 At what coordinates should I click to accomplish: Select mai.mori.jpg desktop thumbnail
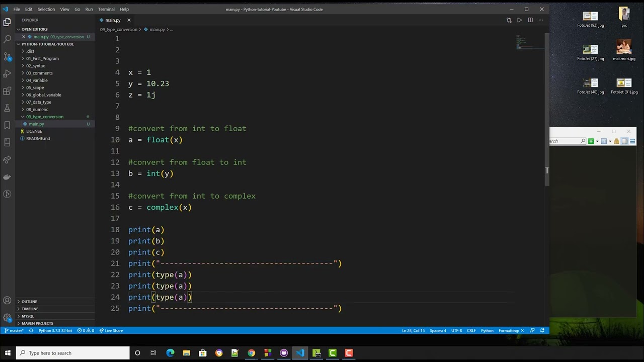624,51
